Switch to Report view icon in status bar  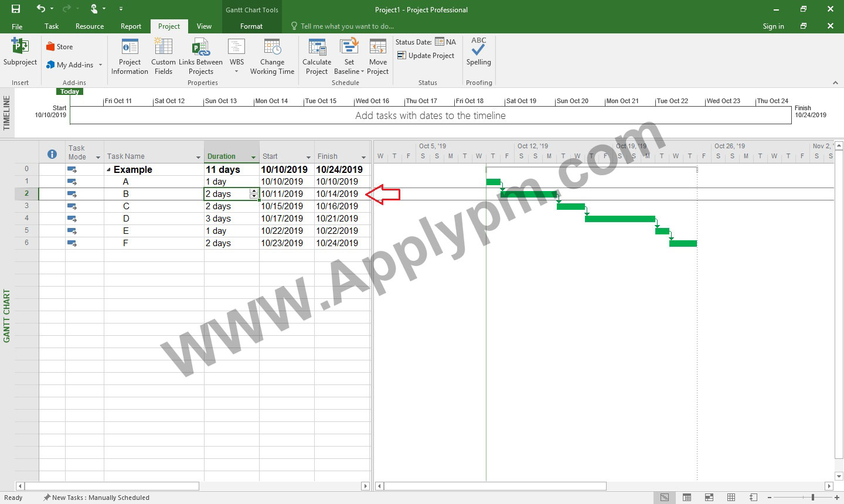[754, 498]
